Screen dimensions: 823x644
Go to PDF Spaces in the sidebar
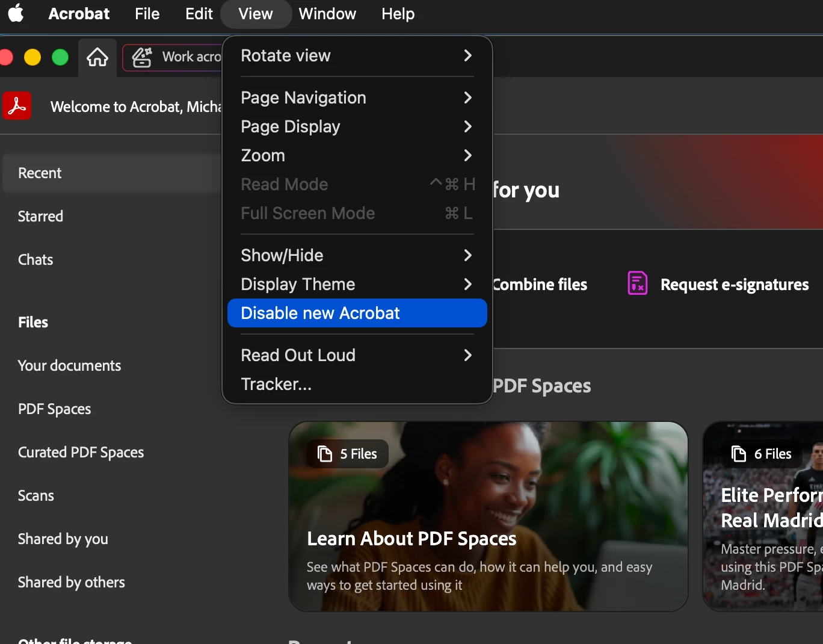54,409
